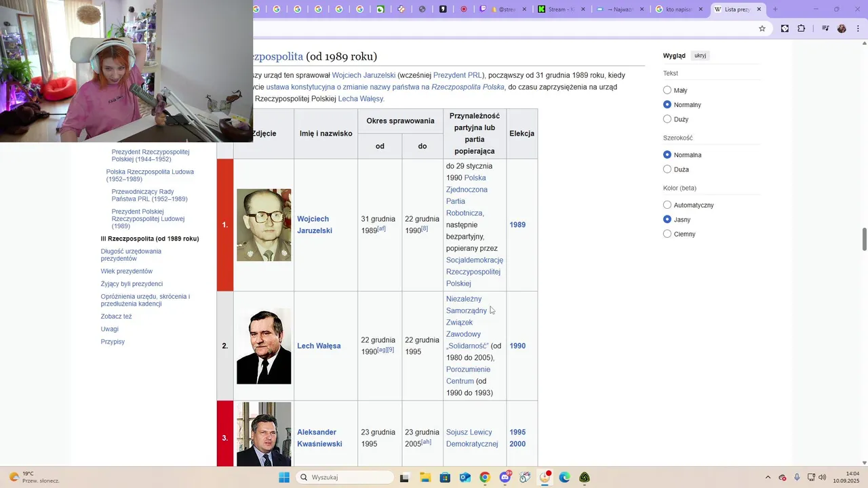The image size is (868, 488).
Task: Select Mały text size
Action: (667, 90)
